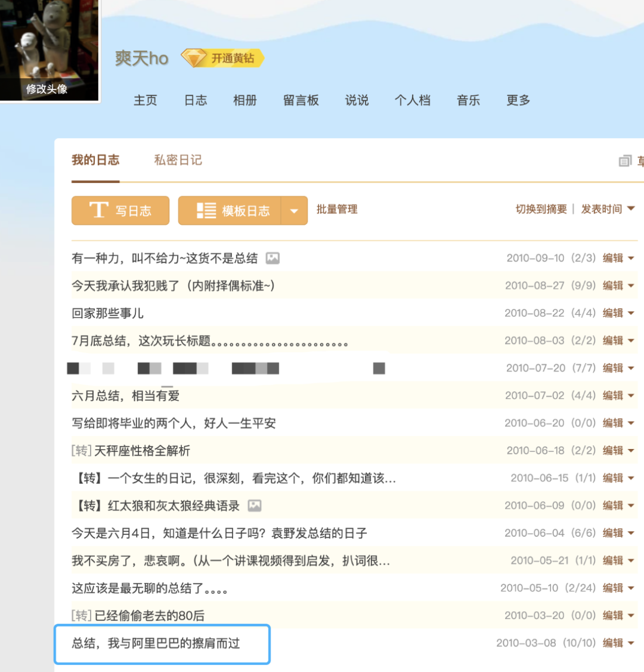The width and height of the screenshot is (644, 672).
Task: Edit the 2010-05-10 post
Action: tap(613, 587)
